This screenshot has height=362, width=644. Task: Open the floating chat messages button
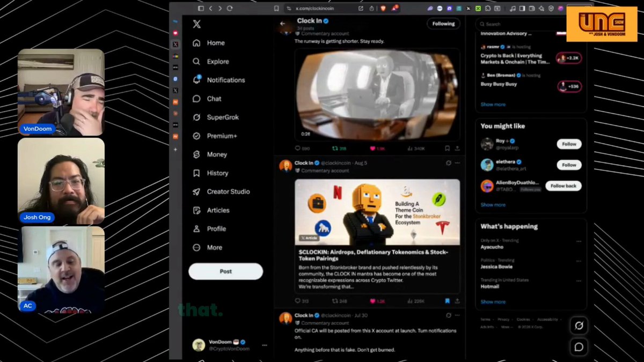click(579, 347)
